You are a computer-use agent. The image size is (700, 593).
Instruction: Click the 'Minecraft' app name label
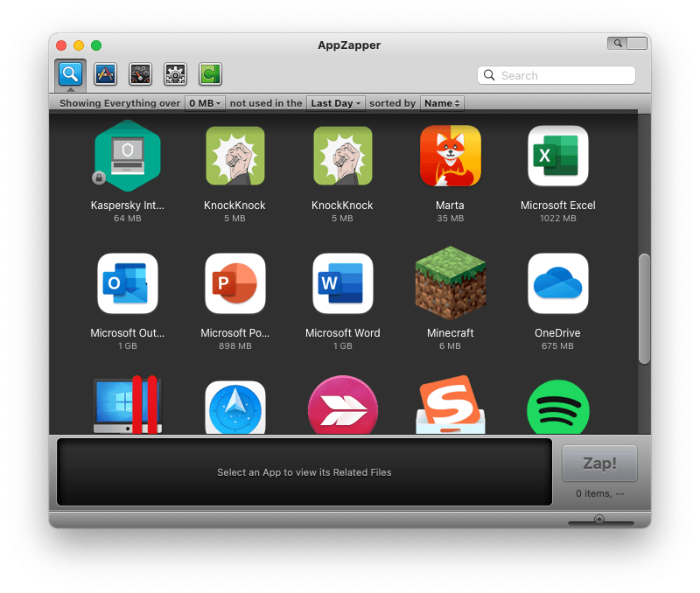(450, 333)
